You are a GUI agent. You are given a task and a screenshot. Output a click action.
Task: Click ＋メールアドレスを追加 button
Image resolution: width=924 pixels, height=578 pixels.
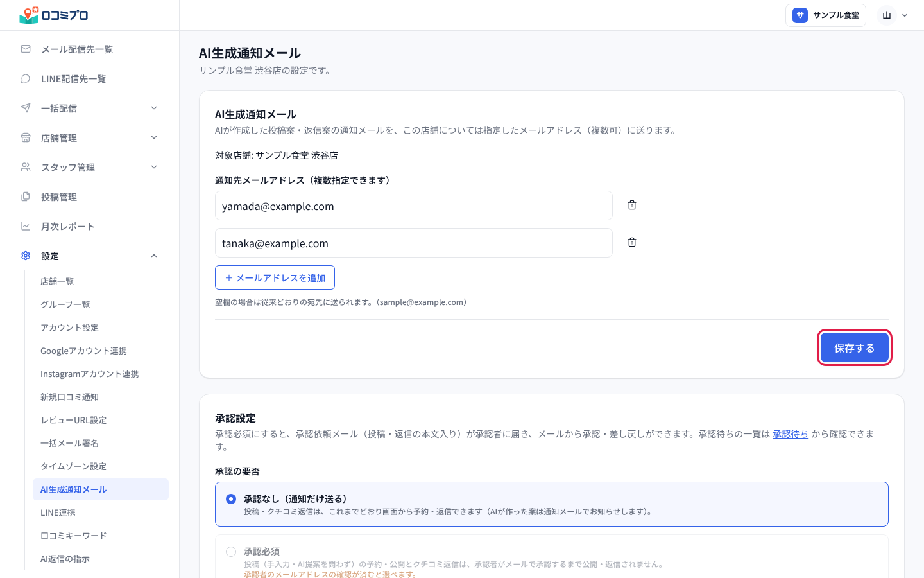click(275, 277)
